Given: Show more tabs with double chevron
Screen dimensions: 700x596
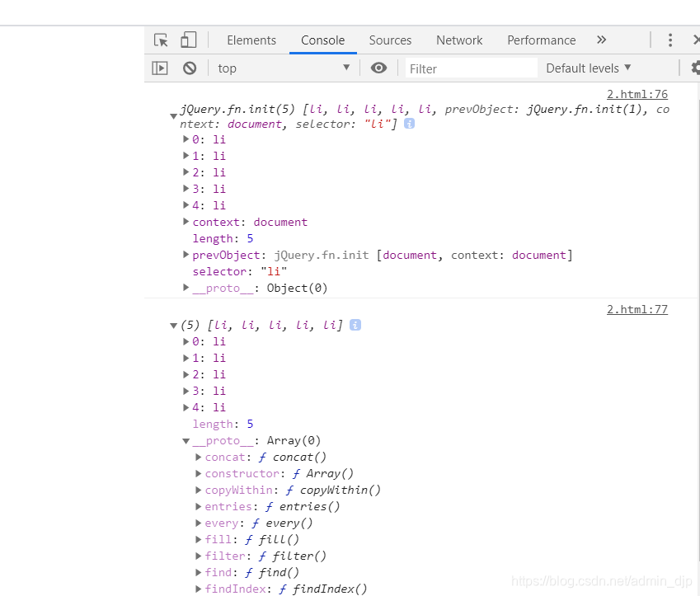Looking at the screenshot, I should [601, 40].
